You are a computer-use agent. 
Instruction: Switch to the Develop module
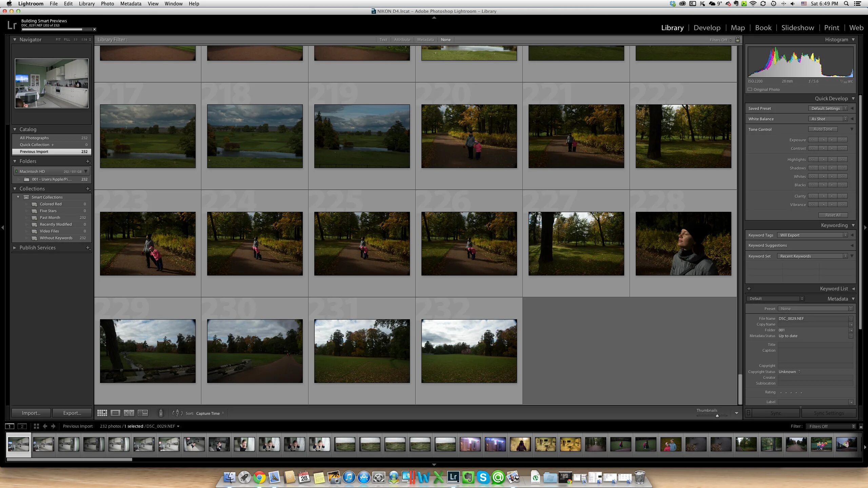707,28
